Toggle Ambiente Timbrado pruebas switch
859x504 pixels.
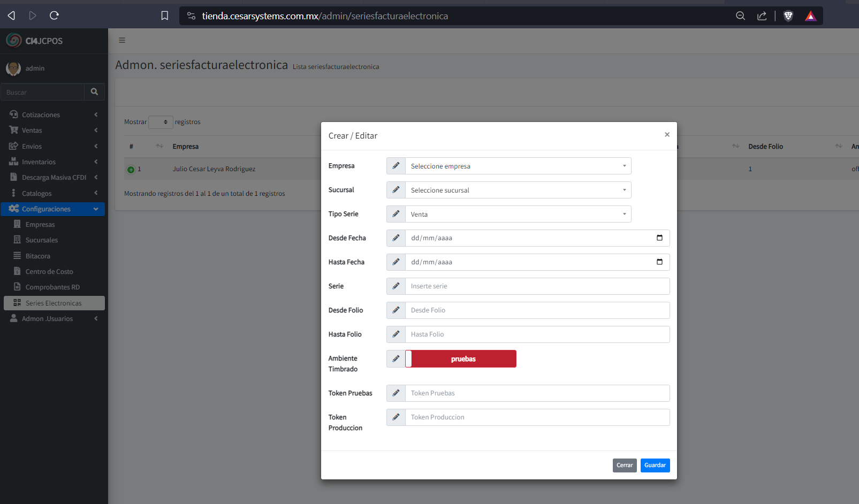coord(461,359)
